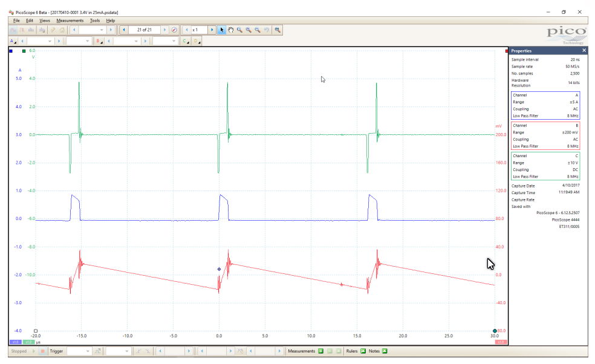The image size is (595, 364).
Task: Select the zoom-in tool
Action: [249, 30]
